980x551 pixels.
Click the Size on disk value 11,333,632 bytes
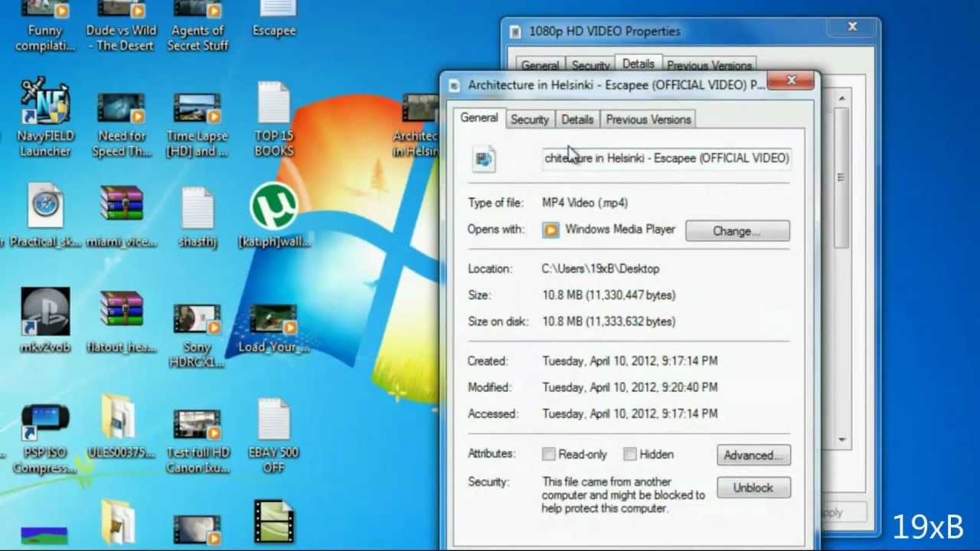pyautogui.click(x=609, y=321)
